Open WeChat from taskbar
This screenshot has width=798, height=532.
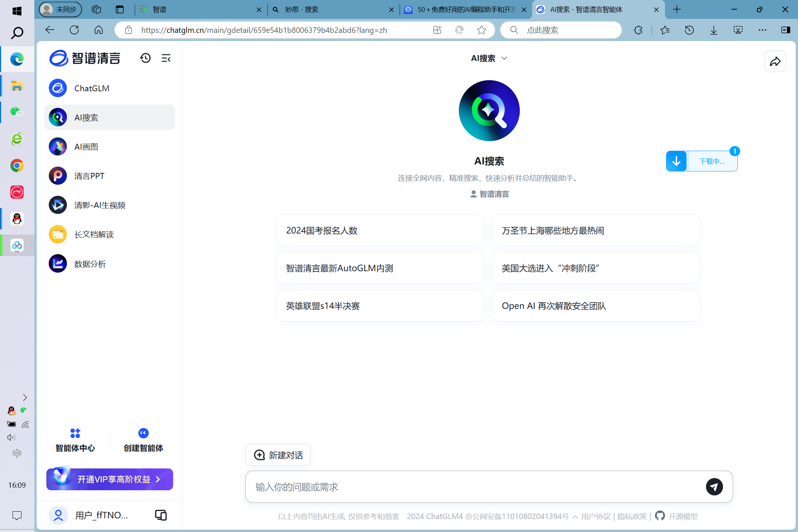click(17, 112)
